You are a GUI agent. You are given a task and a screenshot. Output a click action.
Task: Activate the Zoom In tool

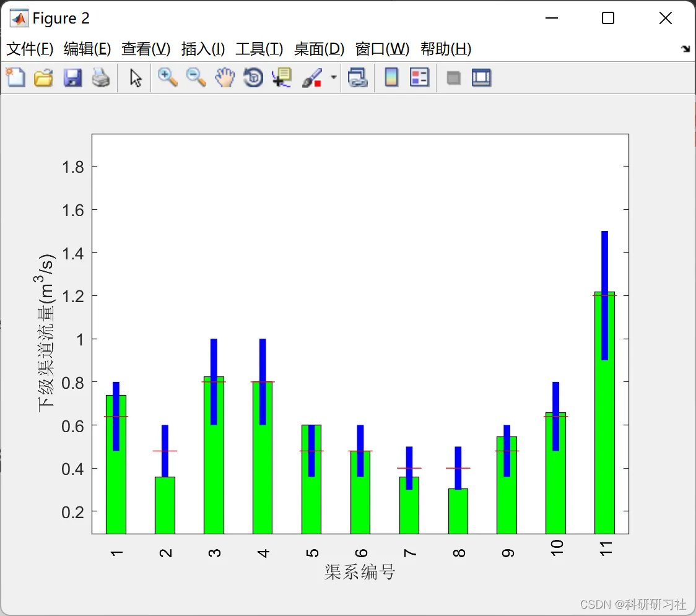pyautogui.click(x=167, y=77)
